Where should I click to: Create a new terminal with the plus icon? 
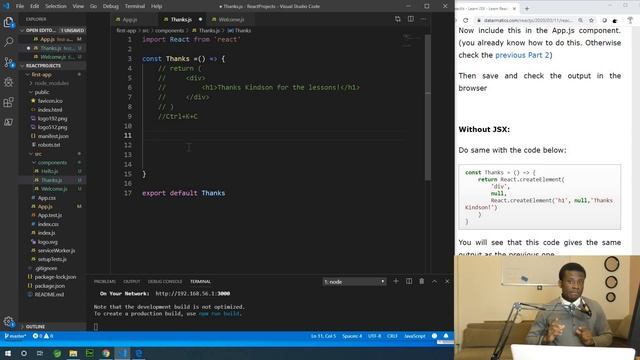click(396, 281)
